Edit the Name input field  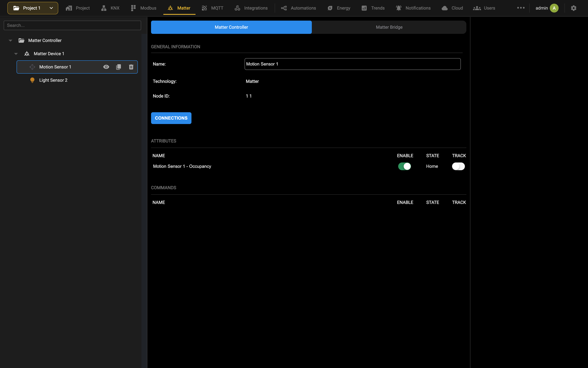coord(352,64)
